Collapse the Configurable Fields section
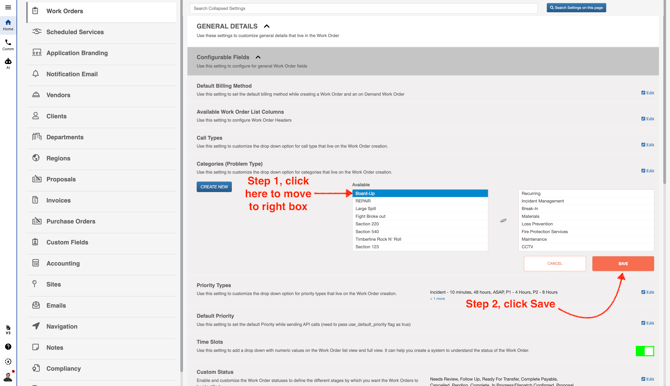 pos(258,57)
